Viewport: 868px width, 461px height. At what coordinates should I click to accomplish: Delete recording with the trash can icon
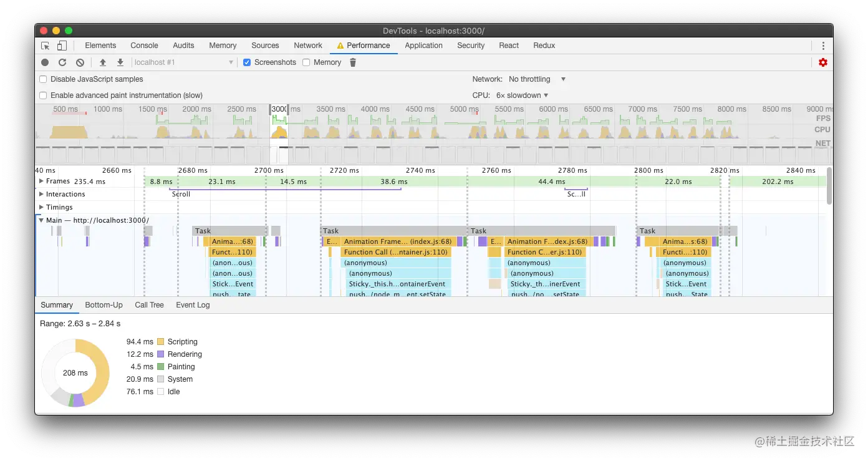[x=353, y=62]
